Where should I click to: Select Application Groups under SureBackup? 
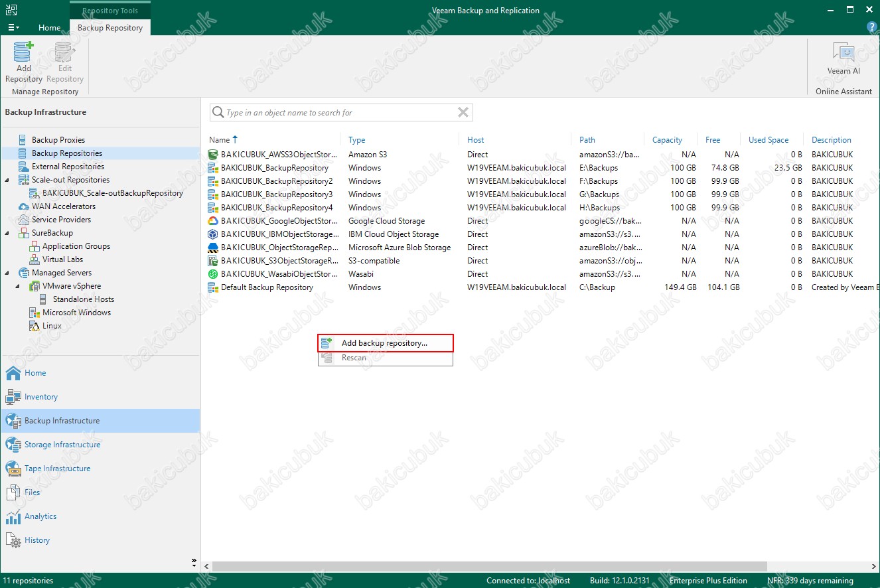(x=70, y=246)
